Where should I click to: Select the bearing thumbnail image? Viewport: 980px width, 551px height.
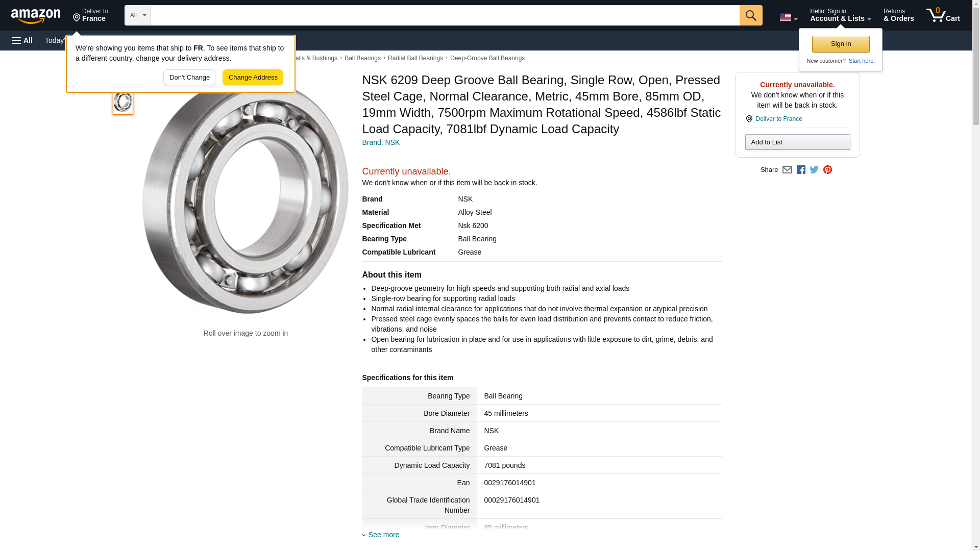(123, 102)
